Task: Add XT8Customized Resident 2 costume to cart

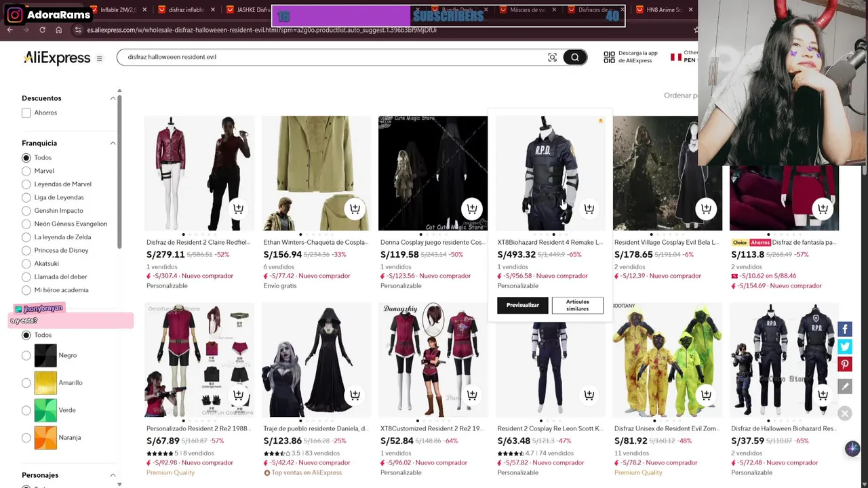Action: click(x=472, y=395)
